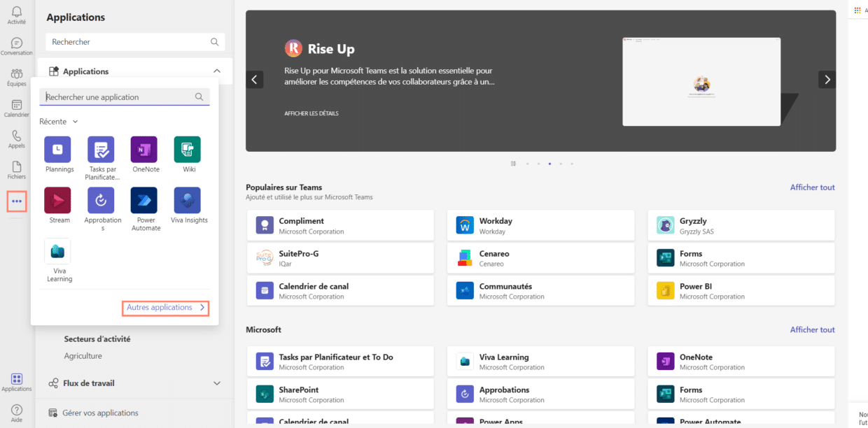Image resolution: width=868 pixels, height=428 pixels.
Task: Open Power BI app card
Action: pos(741,291)
